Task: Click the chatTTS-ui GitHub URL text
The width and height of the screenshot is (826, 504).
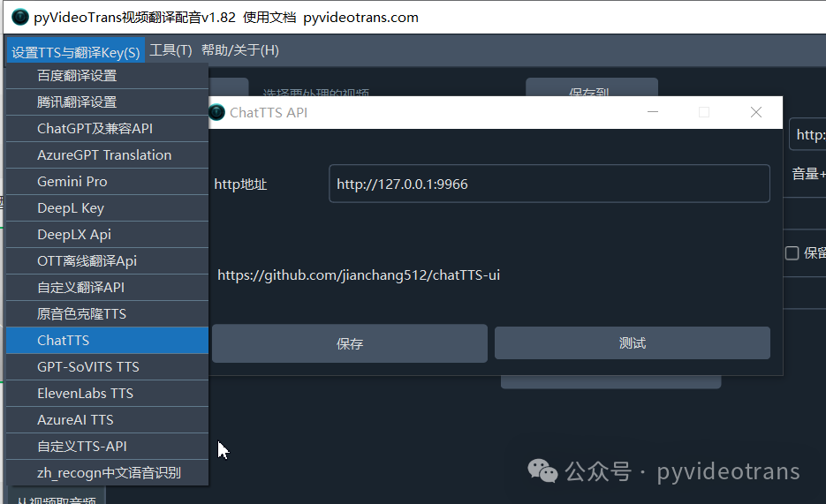Action: coord(359,275)
